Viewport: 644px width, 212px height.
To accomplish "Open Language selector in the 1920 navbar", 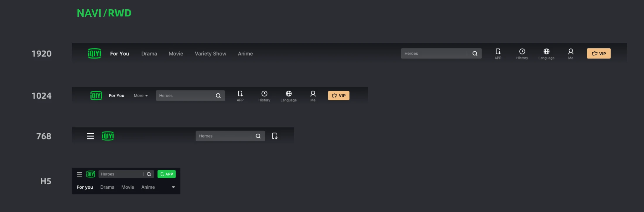I will coord(546,54).
